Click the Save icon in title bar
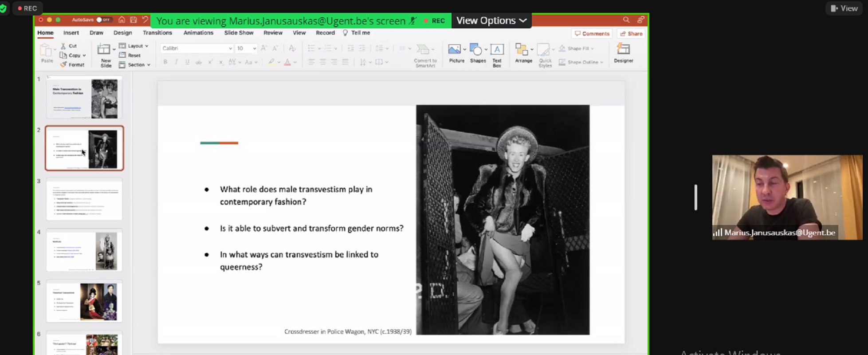868x355 pixels. coord(133,20)
